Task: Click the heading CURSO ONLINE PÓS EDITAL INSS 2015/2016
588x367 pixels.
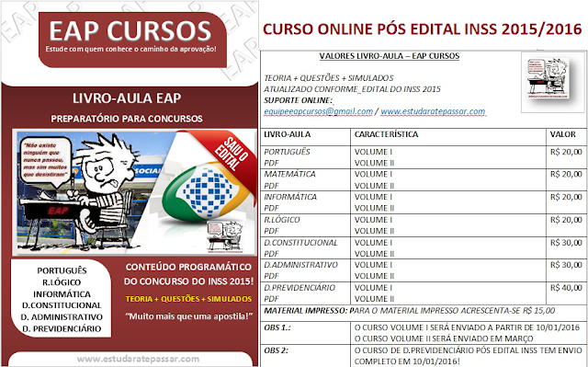Action: (423, 29)
